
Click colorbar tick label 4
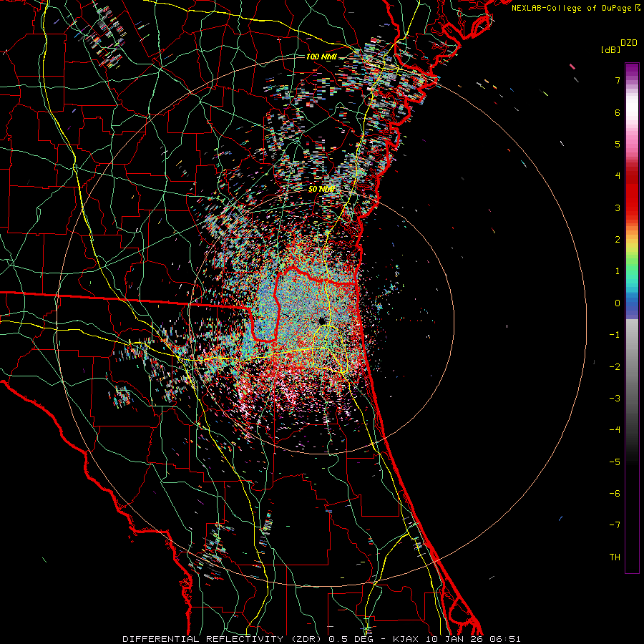coord(618,176)
